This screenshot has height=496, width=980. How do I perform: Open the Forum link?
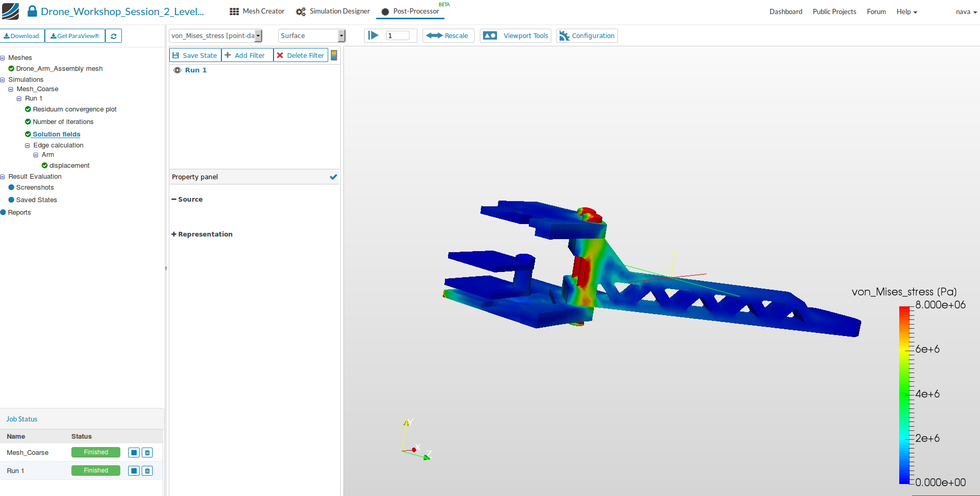(876, 11)
